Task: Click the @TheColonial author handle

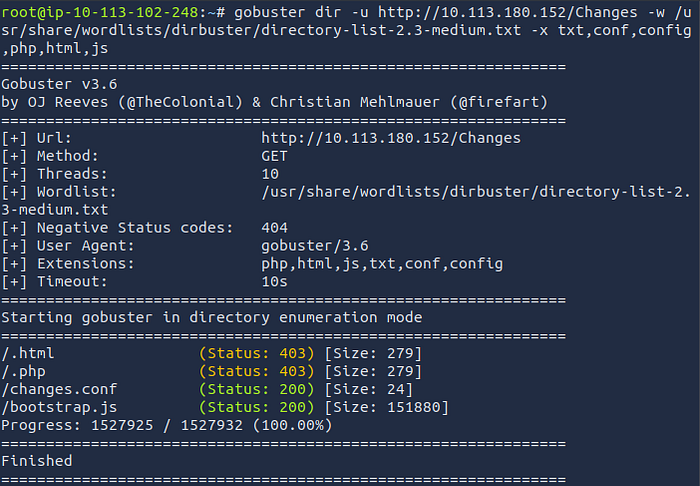Action: click(x=180, y=102)
